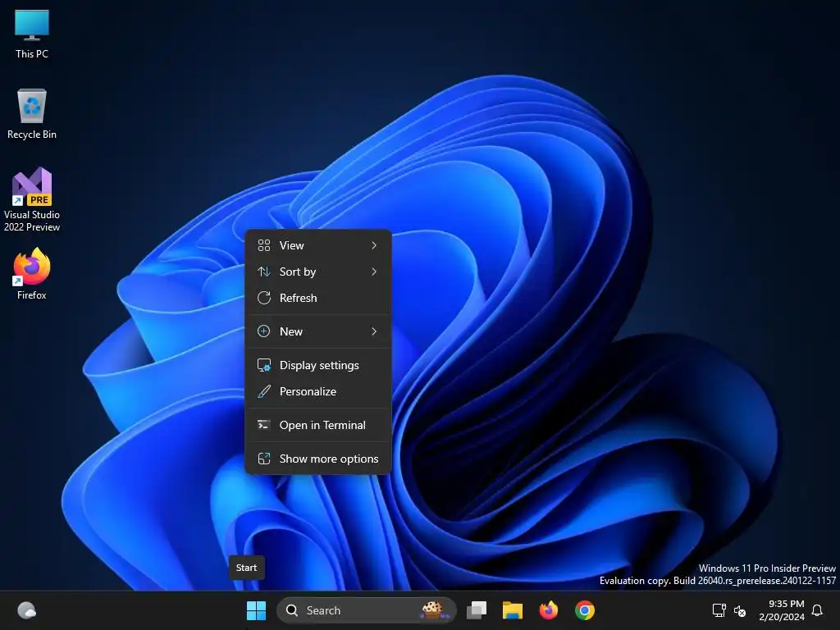
Task: Click the muted volume tray icon
Action: [740, 610]
